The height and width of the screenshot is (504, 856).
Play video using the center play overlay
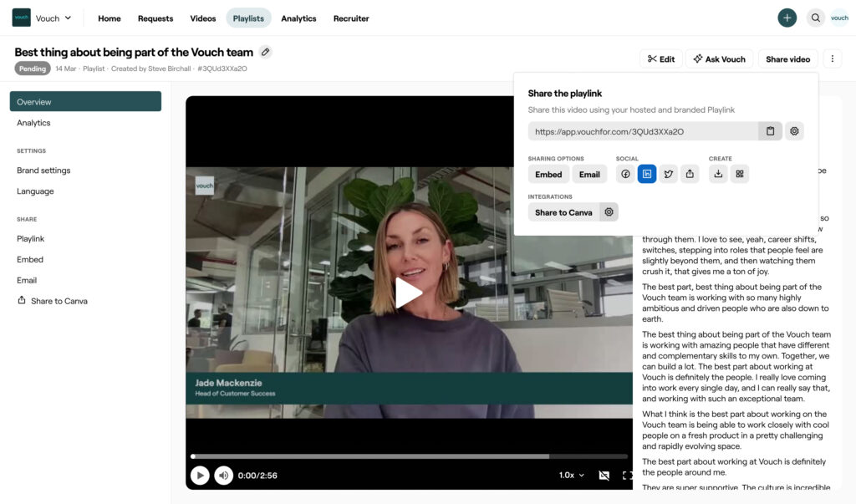click(408, 293)
